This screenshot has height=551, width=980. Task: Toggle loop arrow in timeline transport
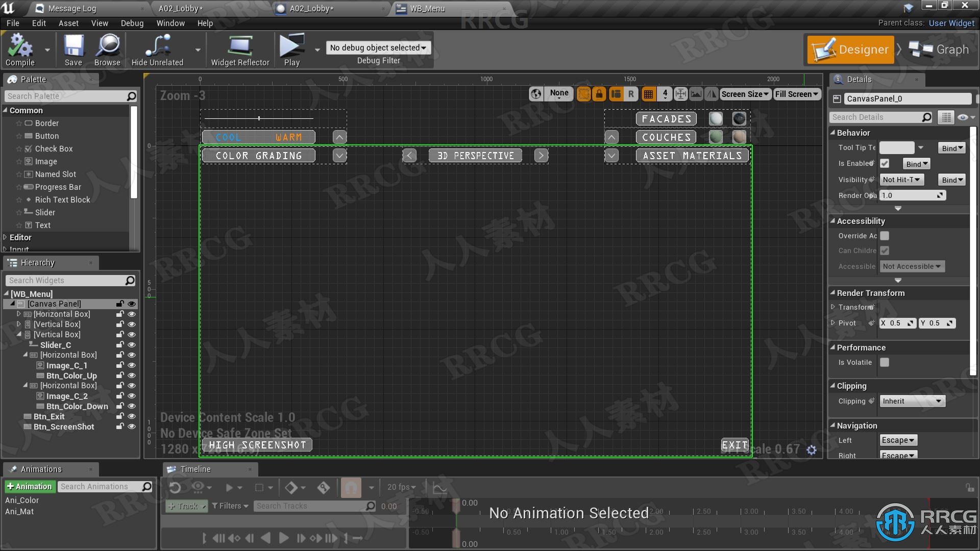[358, 538]
